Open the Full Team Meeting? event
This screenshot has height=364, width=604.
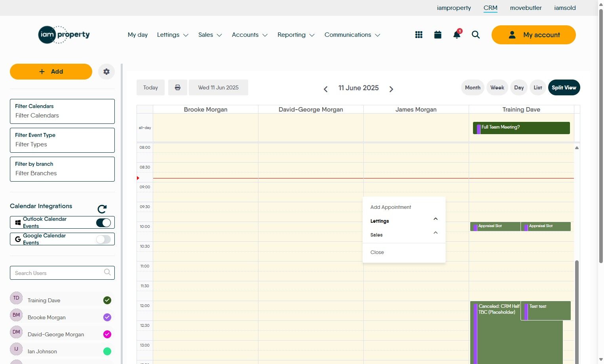(x=521, y=128)
